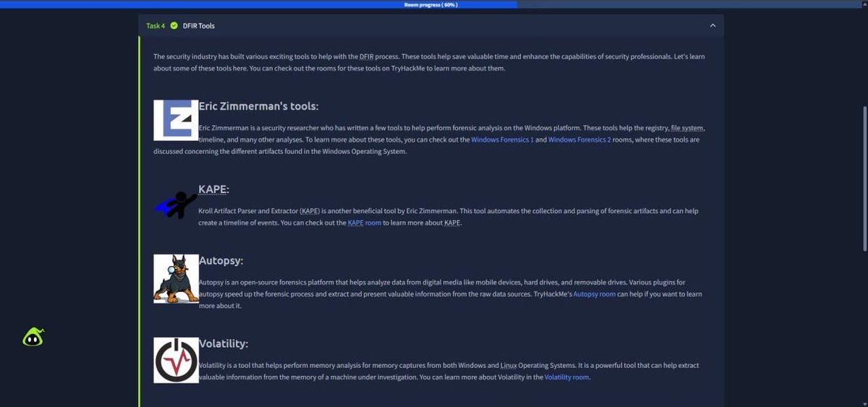The width and height of the screenshot is (868, 407).
Task: Click the KAPE: heading
Action: coord(213,189)
